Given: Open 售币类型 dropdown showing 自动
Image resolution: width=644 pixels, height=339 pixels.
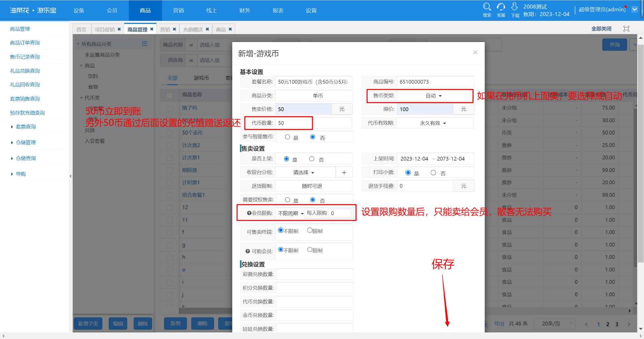Looking at the screenshot, I should click(435, 96).
